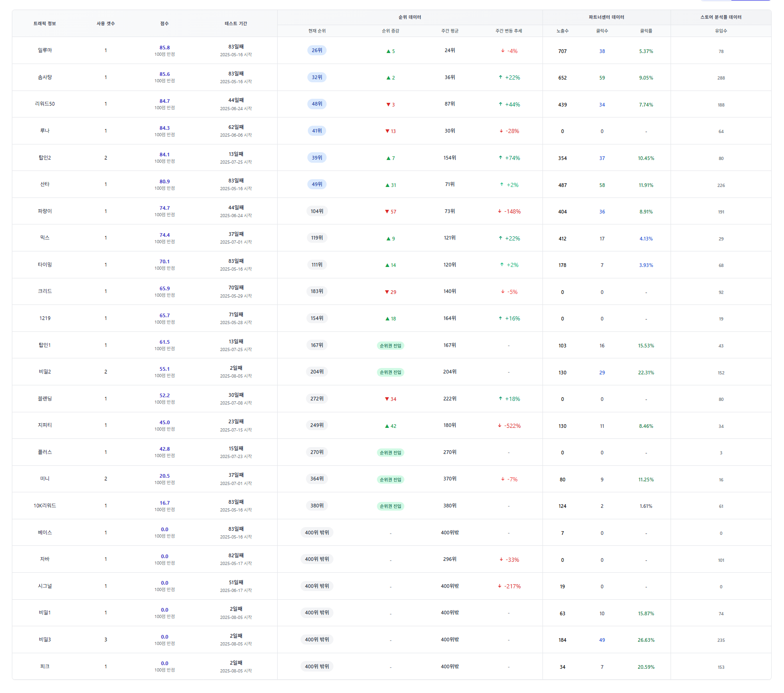Screen dimensions: 784x693
Task: Click the 주간 평균 column header
Action: tap(450, 31)
